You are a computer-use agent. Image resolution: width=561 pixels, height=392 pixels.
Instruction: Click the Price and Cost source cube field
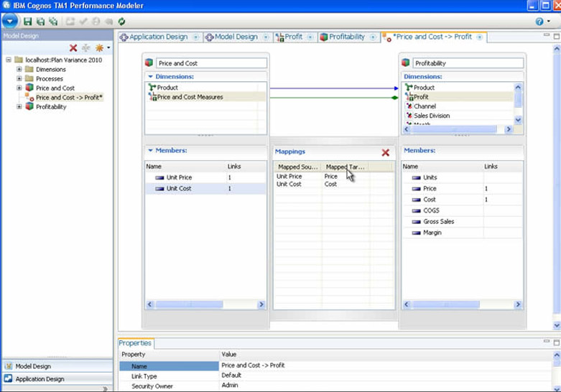[x=211, y=63]
